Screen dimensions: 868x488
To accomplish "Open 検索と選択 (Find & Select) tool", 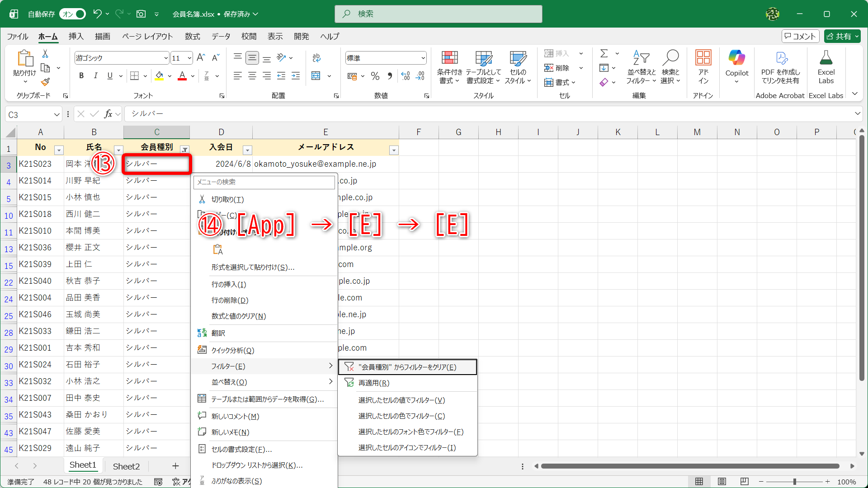I will [x=671, y=67].
